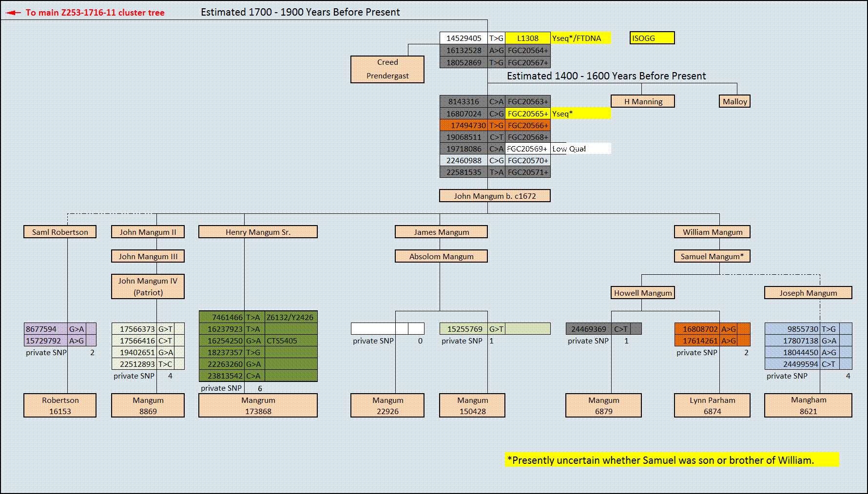Click the red left-pointing arrow icon
This screenshot has height=494, width=868.
coord(13,13)
